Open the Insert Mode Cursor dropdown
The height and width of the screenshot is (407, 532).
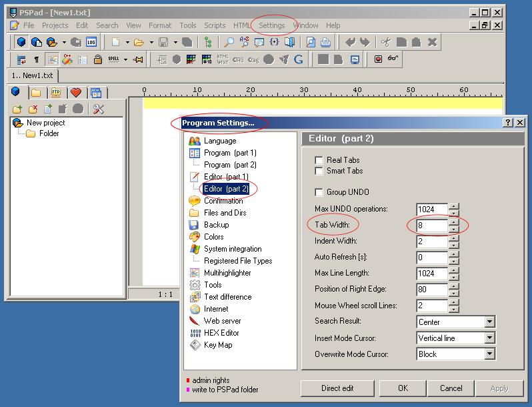[x=489, y=338]
